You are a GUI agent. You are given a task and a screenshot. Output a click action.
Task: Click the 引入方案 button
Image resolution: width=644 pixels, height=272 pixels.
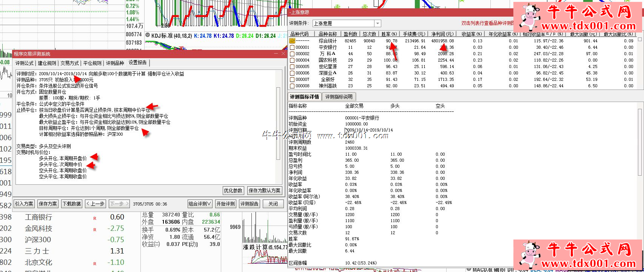(24, 204)
